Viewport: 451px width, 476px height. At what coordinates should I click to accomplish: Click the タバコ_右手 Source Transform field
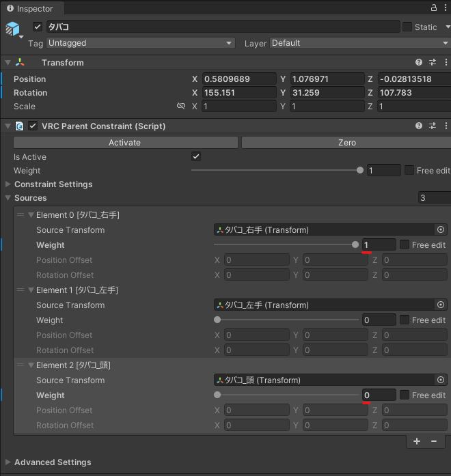tap(325, 229)
